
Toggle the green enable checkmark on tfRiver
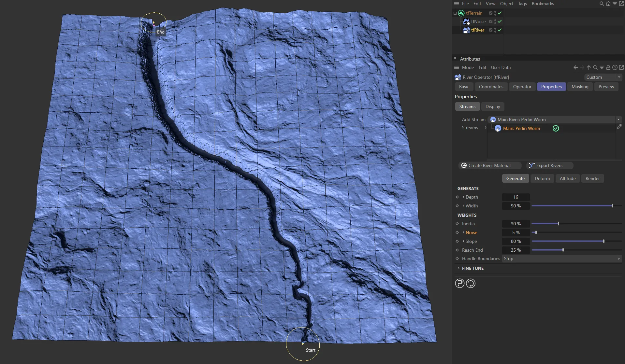pos(499,30)
